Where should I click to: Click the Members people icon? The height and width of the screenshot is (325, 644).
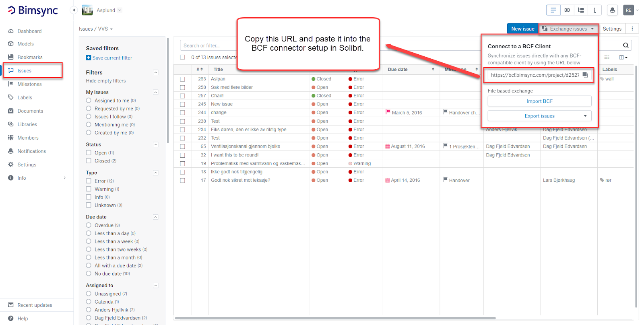pos(11,138)
